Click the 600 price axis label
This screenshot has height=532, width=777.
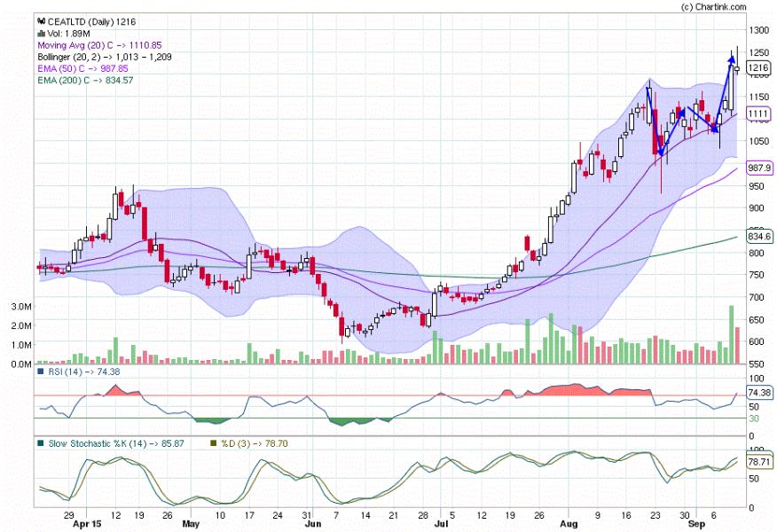coord(757,341)
